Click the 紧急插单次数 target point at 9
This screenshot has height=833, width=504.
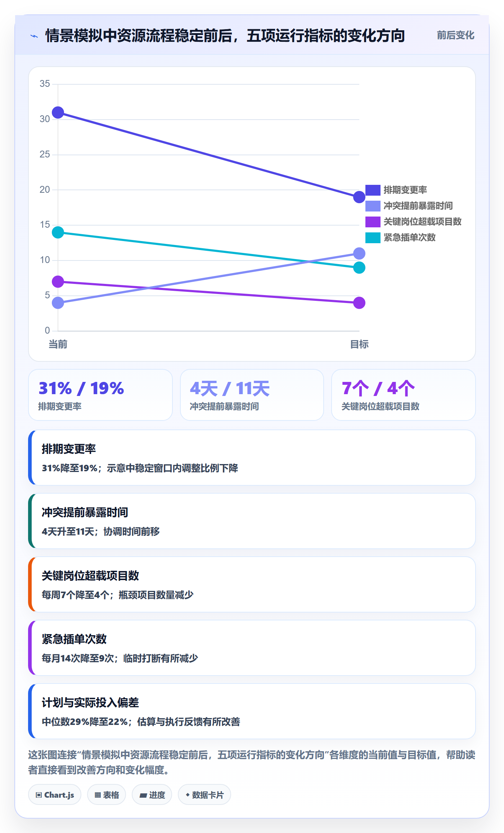tap(359, 268)
